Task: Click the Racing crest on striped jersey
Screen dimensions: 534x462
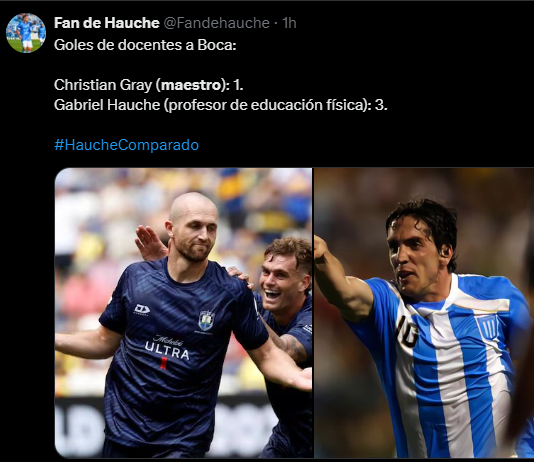Action: (489, 328)
